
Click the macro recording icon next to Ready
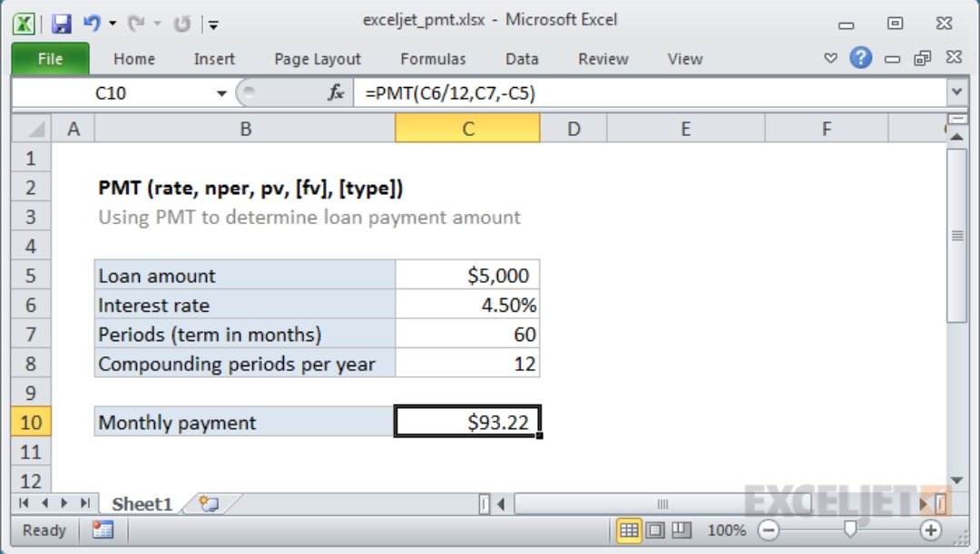point(103,530)
